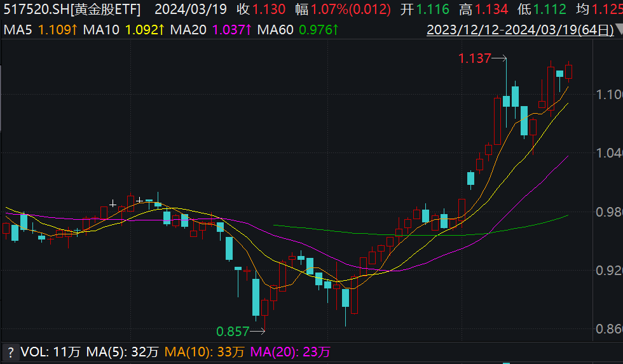Click the VOL: 11万 volume label
This screenshot has width=623, height=364.
click(x=50, y=352)
